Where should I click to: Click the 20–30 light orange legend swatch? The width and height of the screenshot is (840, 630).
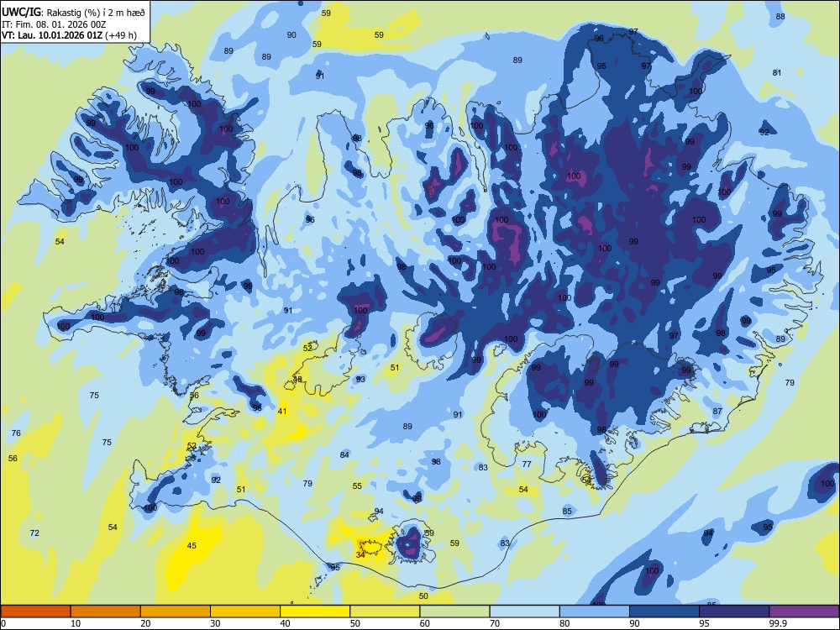[176, 612]
